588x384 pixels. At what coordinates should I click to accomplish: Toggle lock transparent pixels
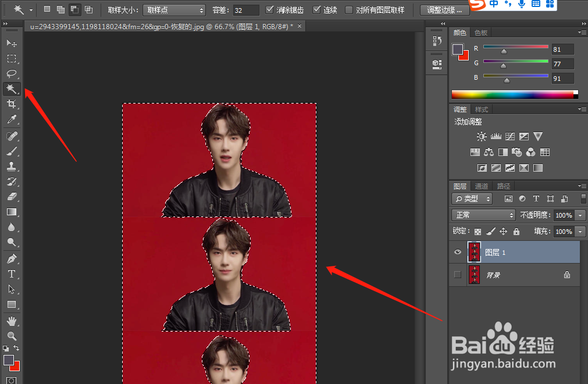pyautogui.click(x=477, y=232)
